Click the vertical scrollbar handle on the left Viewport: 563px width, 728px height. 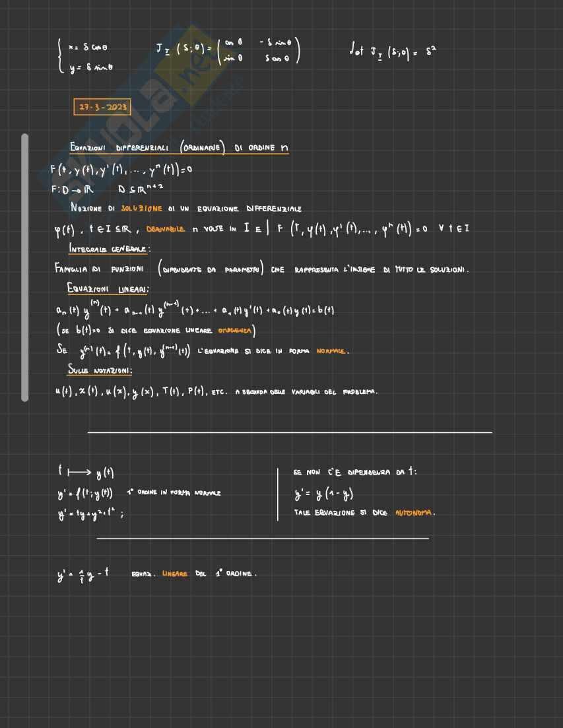point(25,267)
